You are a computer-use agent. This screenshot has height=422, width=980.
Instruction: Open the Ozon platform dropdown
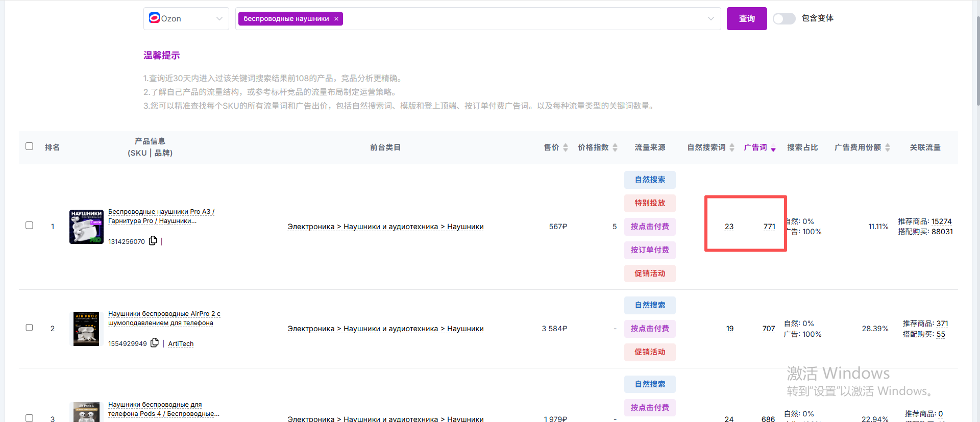(186, 19)
